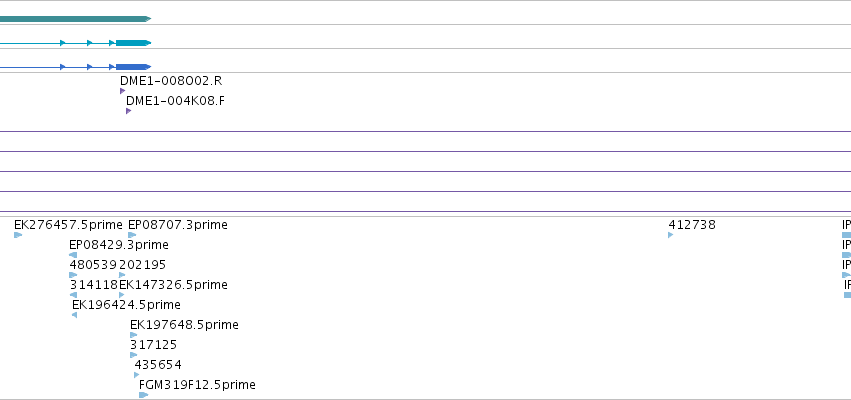
Task: Click the thick teal gene bar
Action: pyautogui.click(x=75, y=19)
